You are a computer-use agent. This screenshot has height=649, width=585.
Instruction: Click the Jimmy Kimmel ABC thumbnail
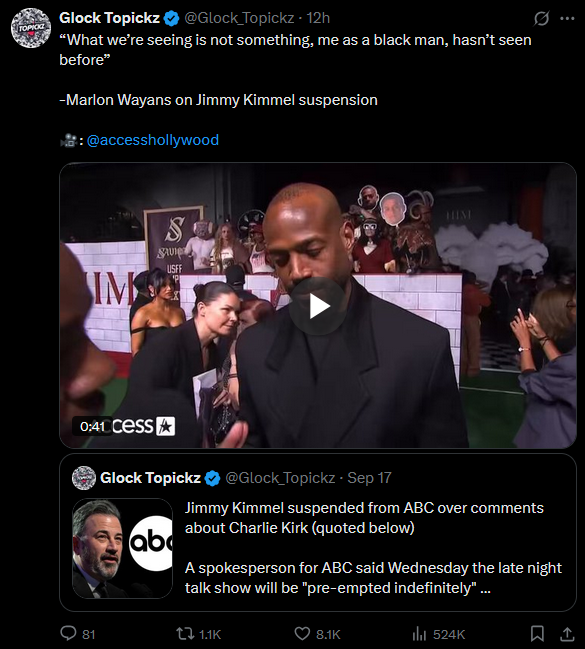(123, 548)
